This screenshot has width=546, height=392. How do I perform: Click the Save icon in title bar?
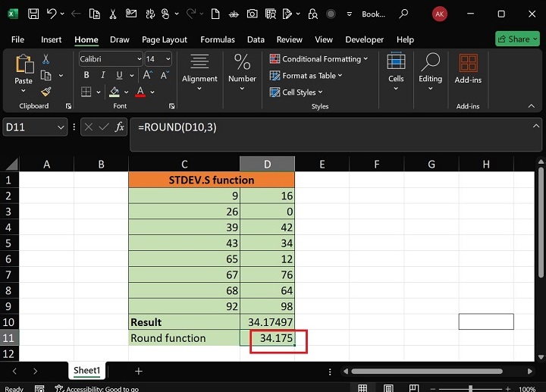[x=33, y=14]
